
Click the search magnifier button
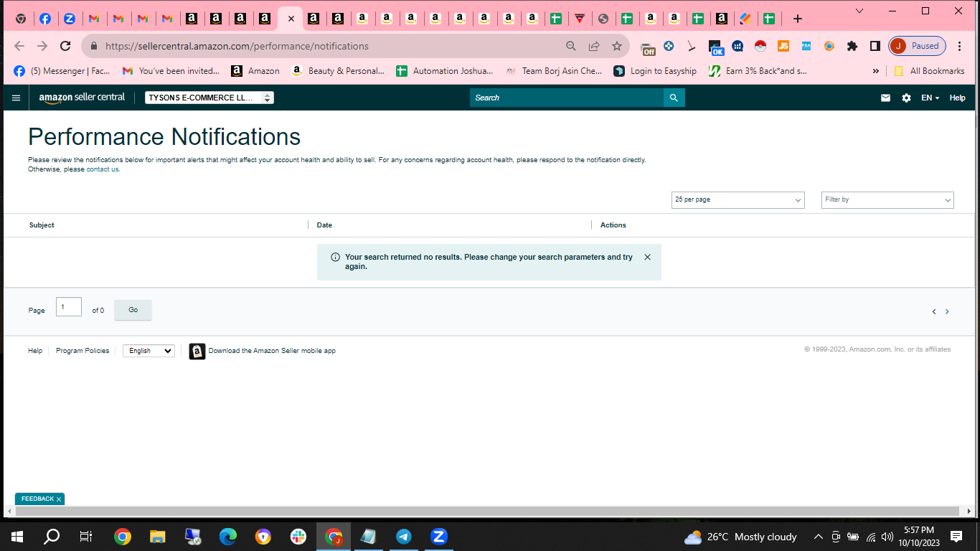674,98
